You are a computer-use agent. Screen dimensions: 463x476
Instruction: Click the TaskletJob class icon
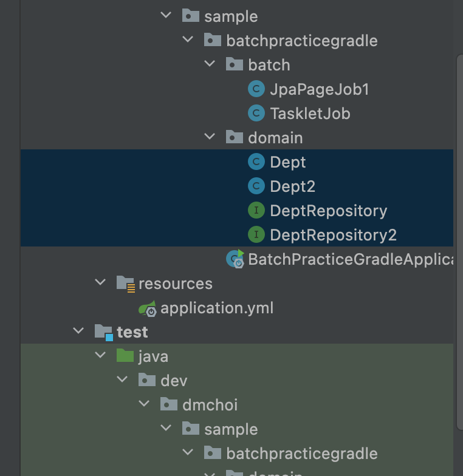point(256,114)
